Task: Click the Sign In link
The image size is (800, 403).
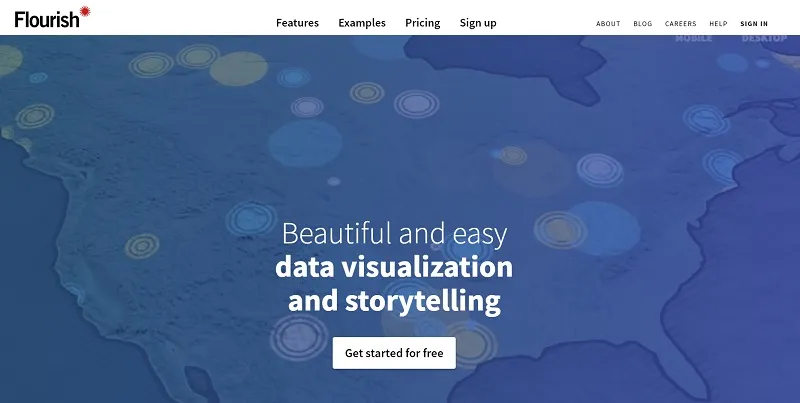Action: click(x=754, y=24)
